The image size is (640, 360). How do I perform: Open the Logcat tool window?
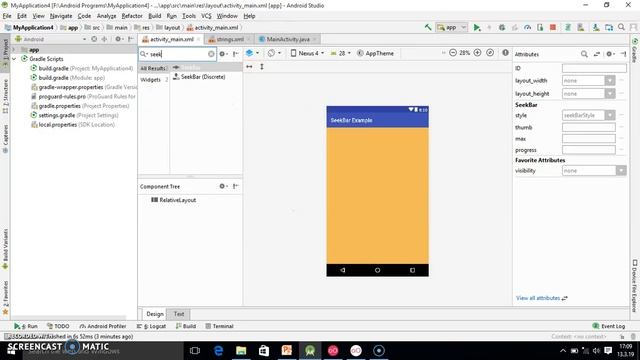[x=151, y=326]
